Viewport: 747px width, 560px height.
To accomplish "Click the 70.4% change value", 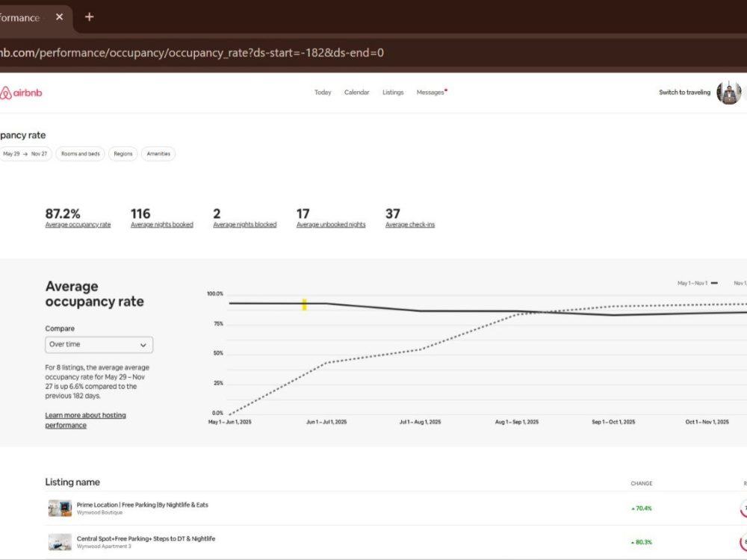I will (642, 508).
